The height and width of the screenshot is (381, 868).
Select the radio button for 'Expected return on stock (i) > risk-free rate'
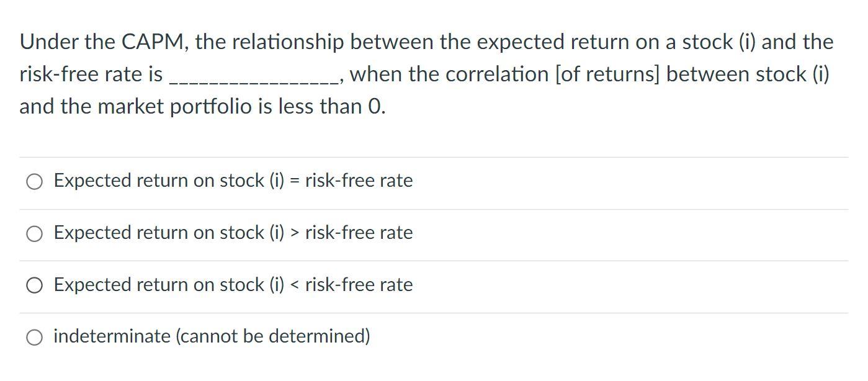point(35,233)
